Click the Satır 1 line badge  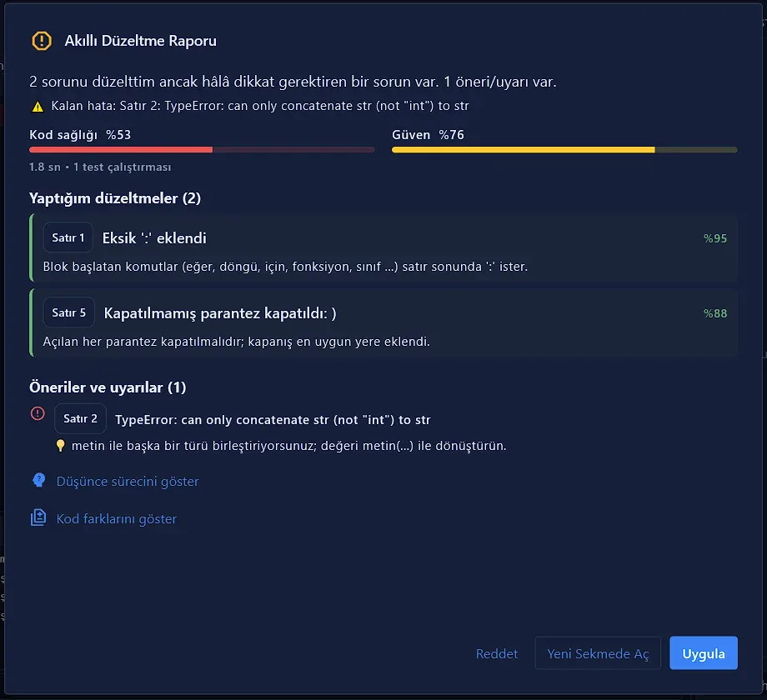pyautogui.click(x=68, y=237)
